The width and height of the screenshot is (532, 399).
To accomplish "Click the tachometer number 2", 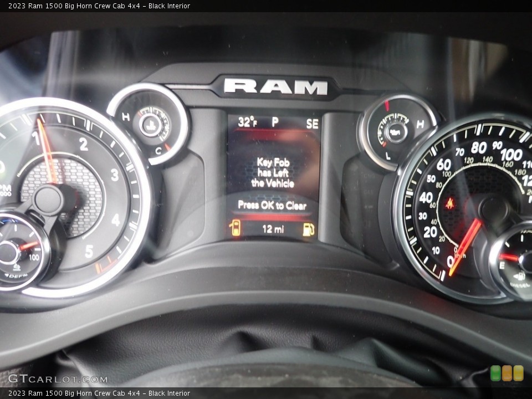I will click(84, 144).
